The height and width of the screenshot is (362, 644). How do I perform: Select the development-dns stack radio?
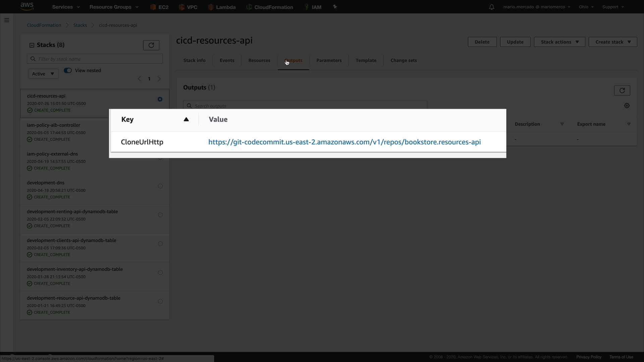(x=160, y=186)
